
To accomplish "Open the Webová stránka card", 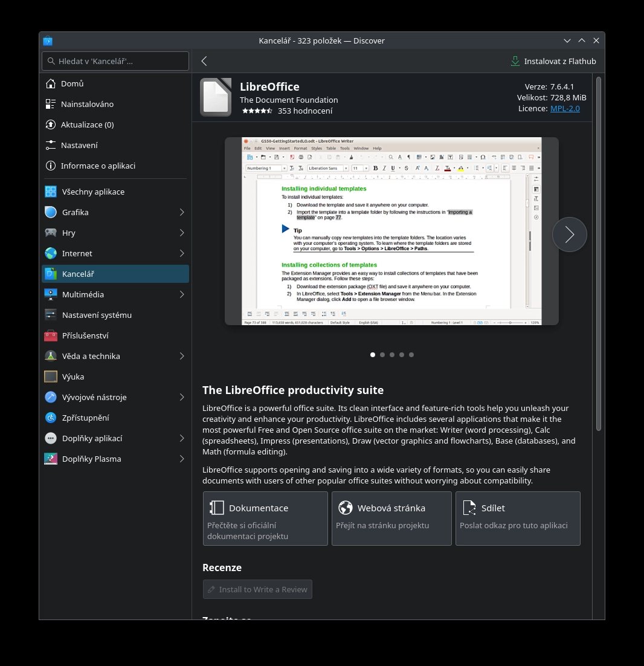I will click(x=391, y=518).
